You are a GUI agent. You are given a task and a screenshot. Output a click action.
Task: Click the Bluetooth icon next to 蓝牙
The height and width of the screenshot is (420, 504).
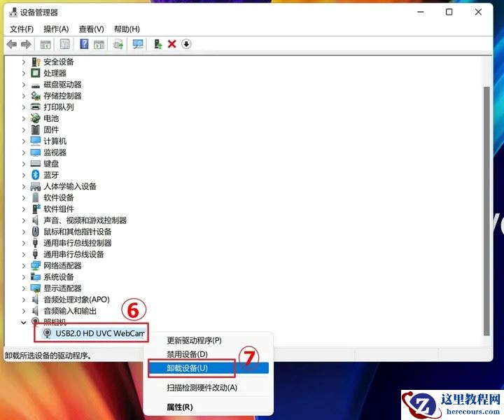click(x=36, y=175)
